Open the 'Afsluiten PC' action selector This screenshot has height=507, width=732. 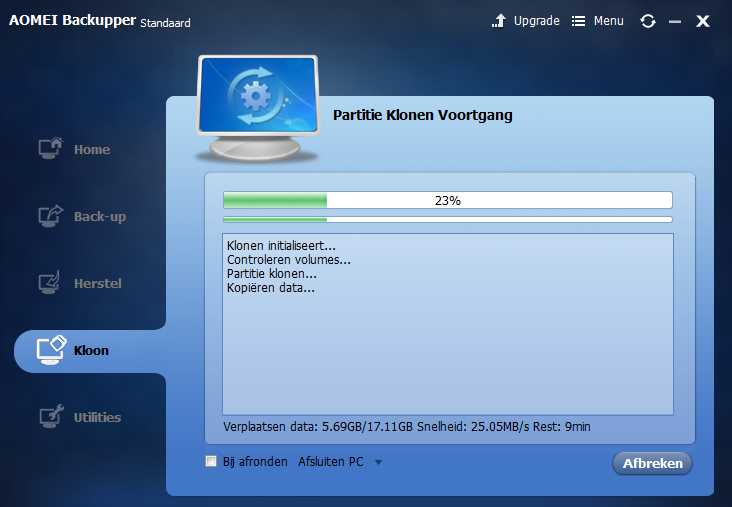pos(340,462)
